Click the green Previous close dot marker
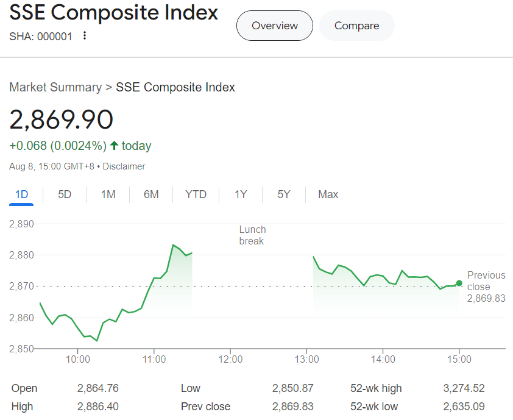 coord(458,283)
